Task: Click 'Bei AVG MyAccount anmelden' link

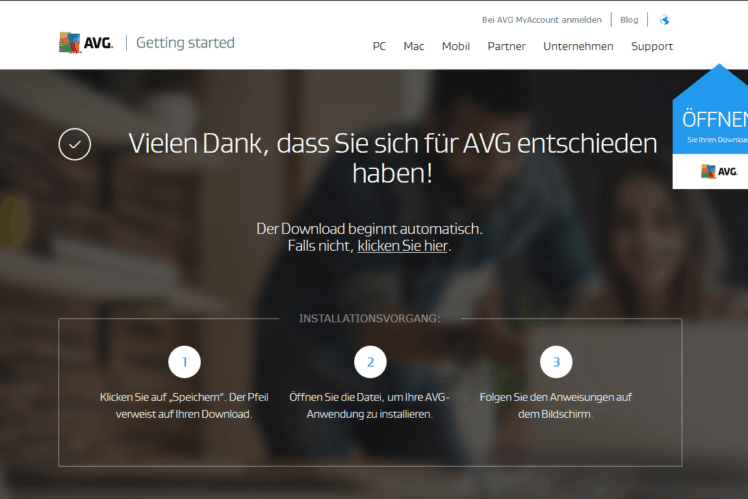Action: coord(542,20)
